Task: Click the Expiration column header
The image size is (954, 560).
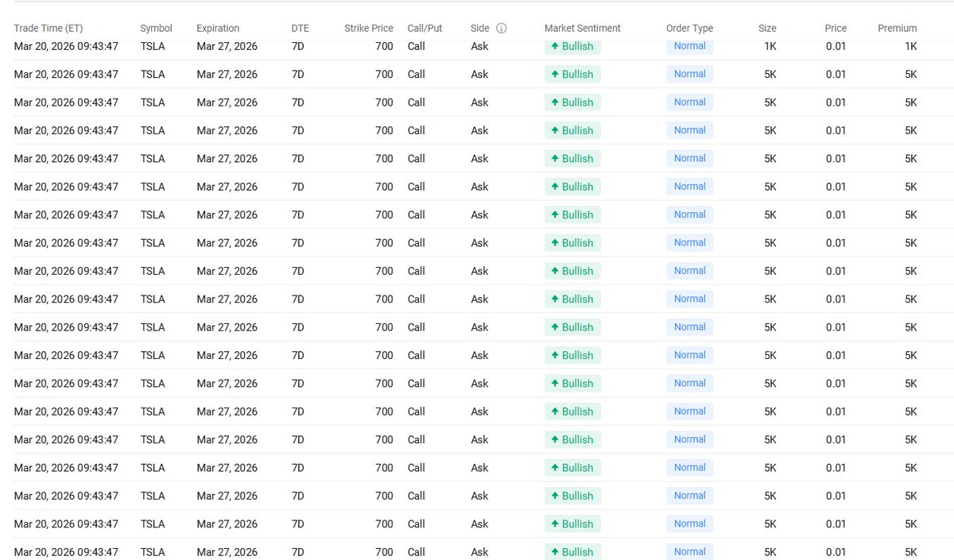Action: point(218,28)
